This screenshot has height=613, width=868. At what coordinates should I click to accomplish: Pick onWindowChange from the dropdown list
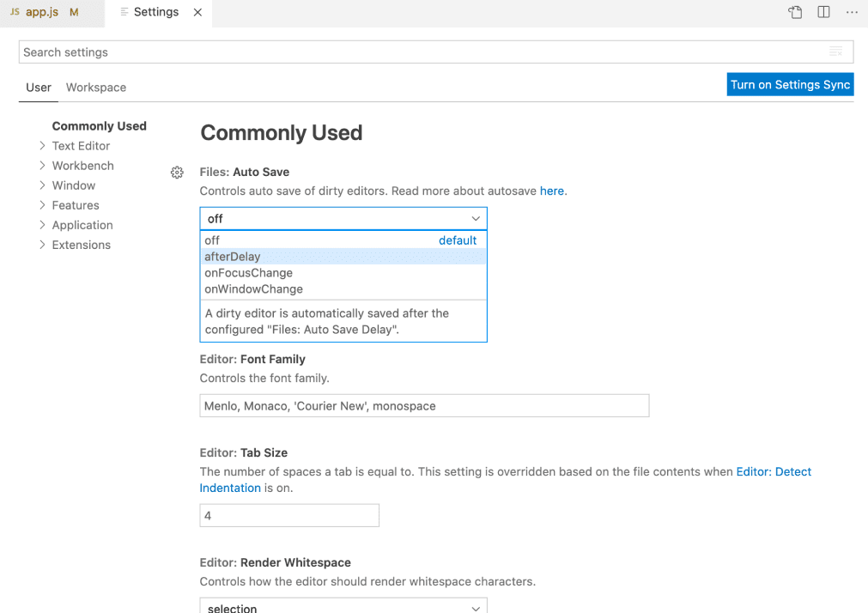click(x=254, y=289)
